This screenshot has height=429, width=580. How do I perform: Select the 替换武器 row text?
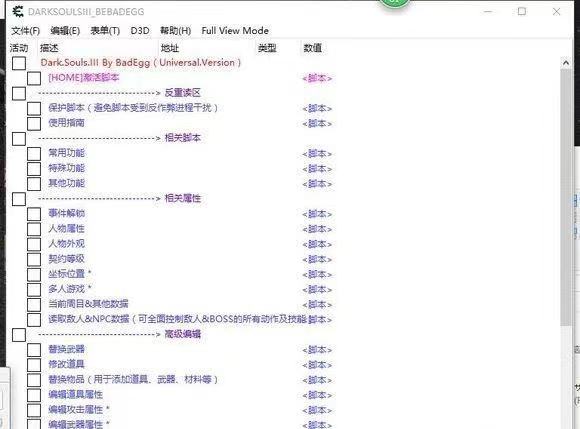click(66, 349)
